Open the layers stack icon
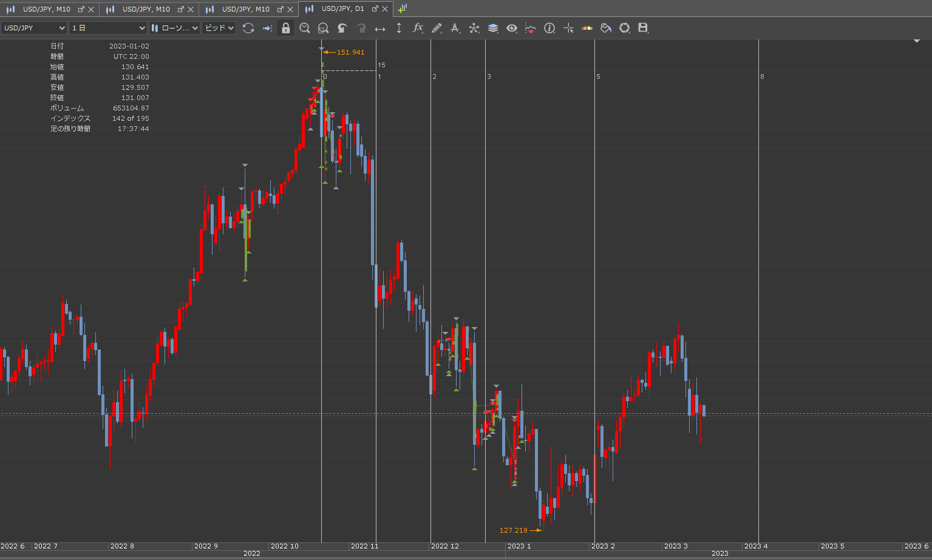Viewport: 932px width, 560px height. [493, 28]
